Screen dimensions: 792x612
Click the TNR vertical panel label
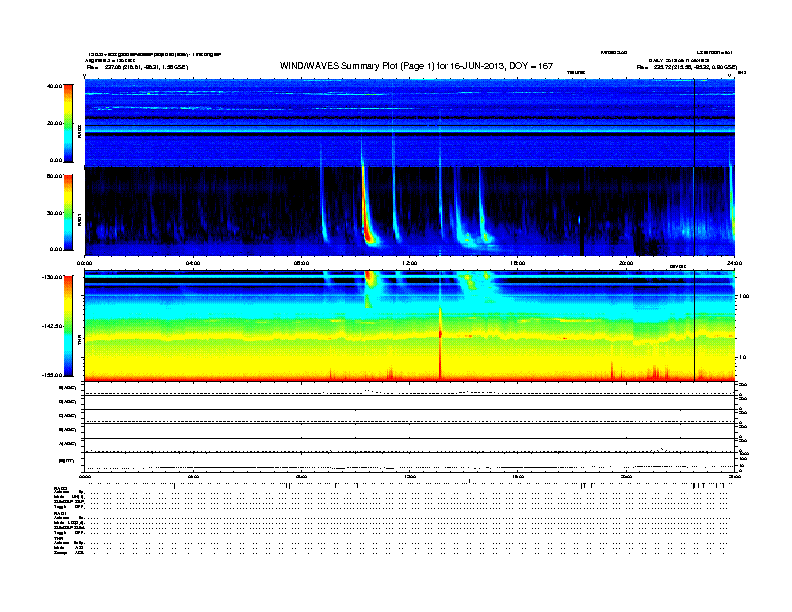click(x=79, y=341)
